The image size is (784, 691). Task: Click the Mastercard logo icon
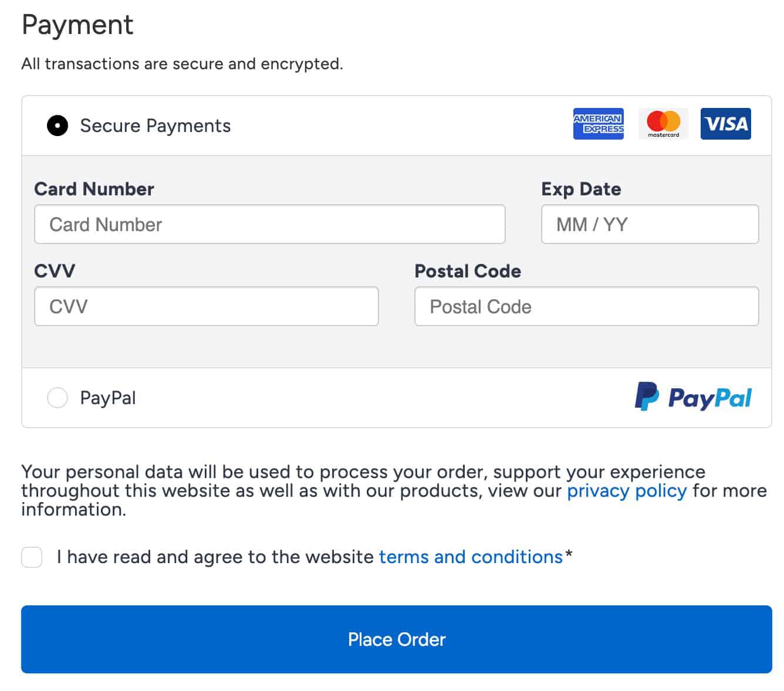click(663, 124)
